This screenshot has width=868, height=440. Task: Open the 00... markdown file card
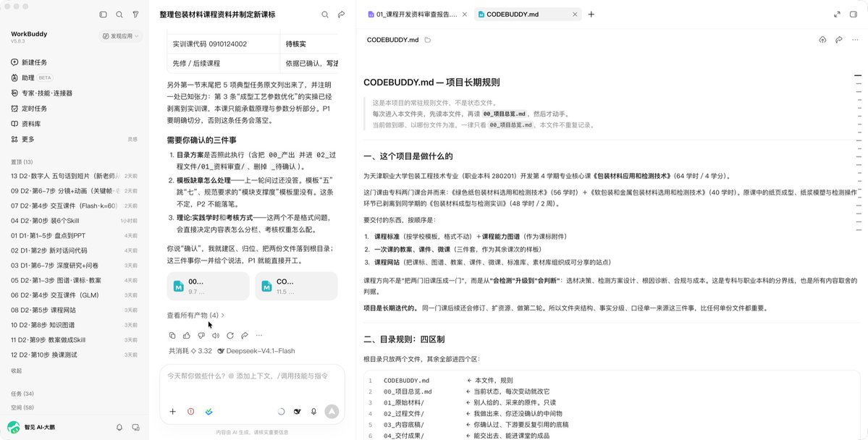[x=208, y=286]
